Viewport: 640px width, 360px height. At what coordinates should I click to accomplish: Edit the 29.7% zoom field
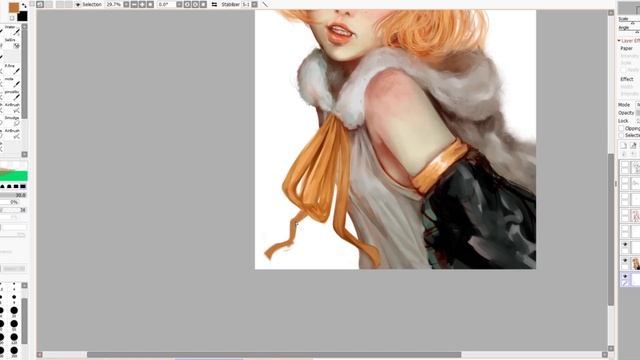(x=113, y=4)
